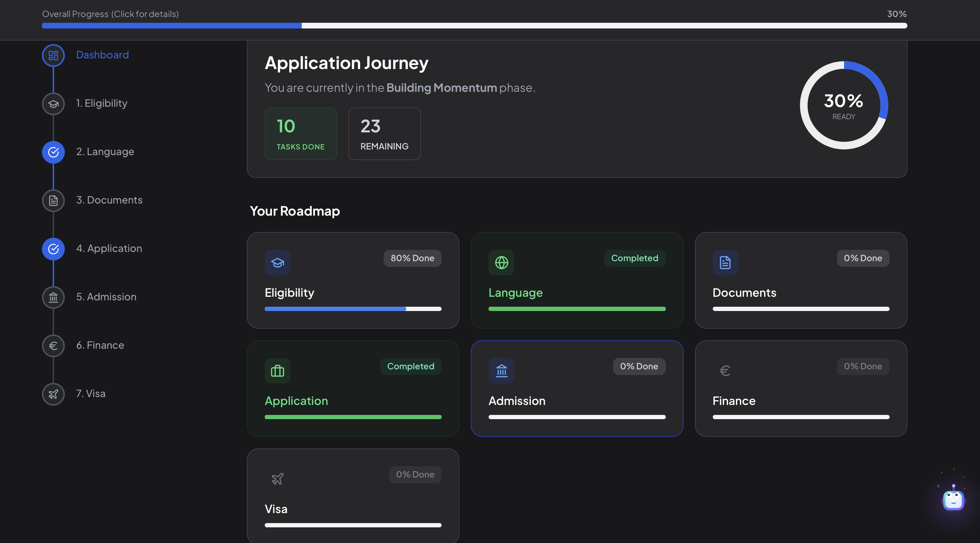Screen dimensions: 980x543
Task: Click the 80% Done badge on Eligibility
Action: point(412,258)
